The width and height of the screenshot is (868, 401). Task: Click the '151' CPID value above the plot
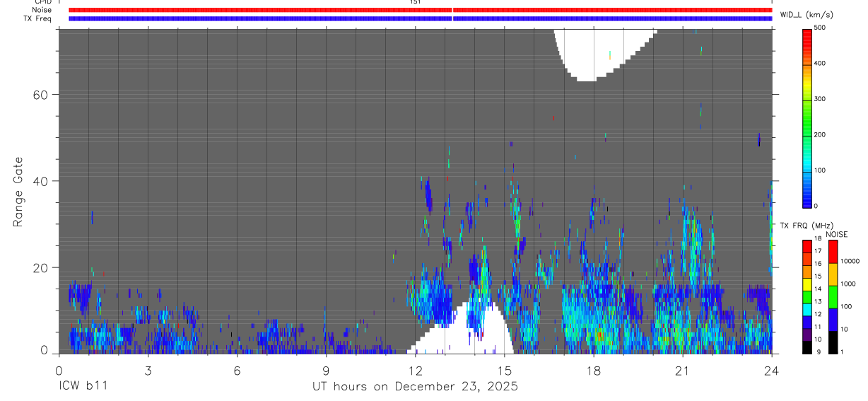[416, 2]
